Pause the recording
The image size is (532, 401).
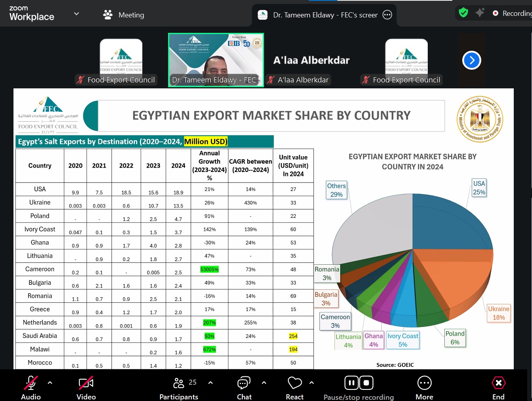tap(352, 383)
